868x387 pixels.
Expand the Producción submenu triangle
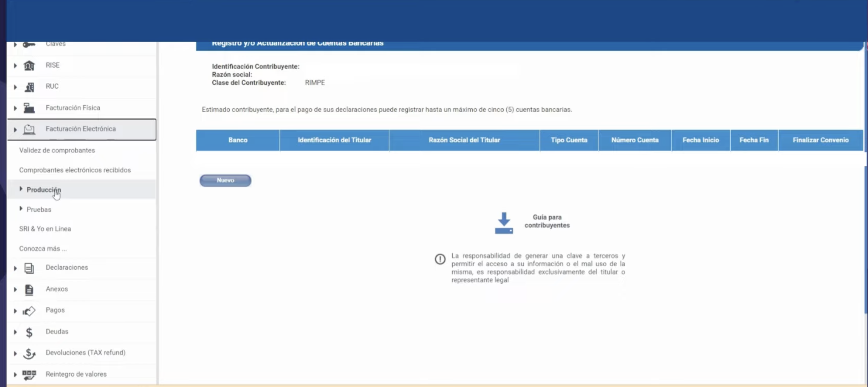click(21, 189)
